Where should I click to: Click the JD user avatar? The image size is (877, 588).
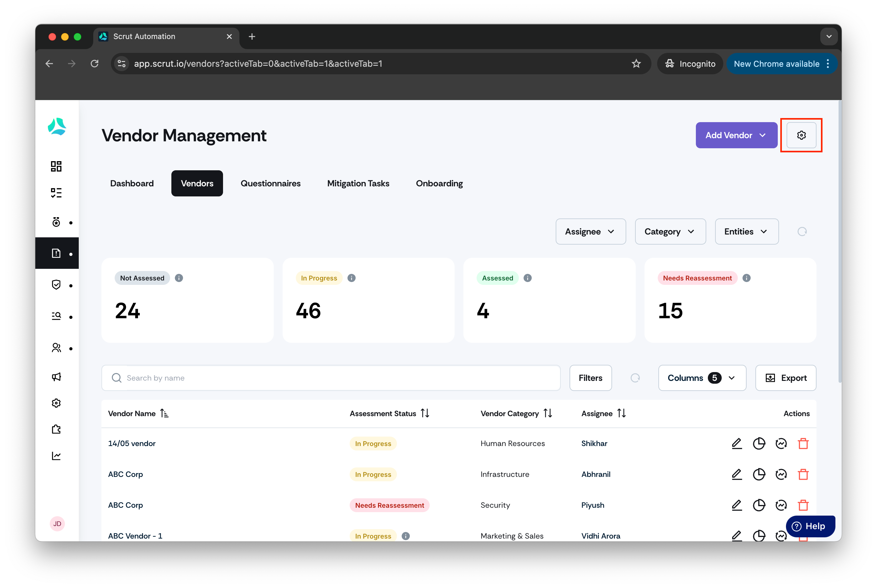57,523
